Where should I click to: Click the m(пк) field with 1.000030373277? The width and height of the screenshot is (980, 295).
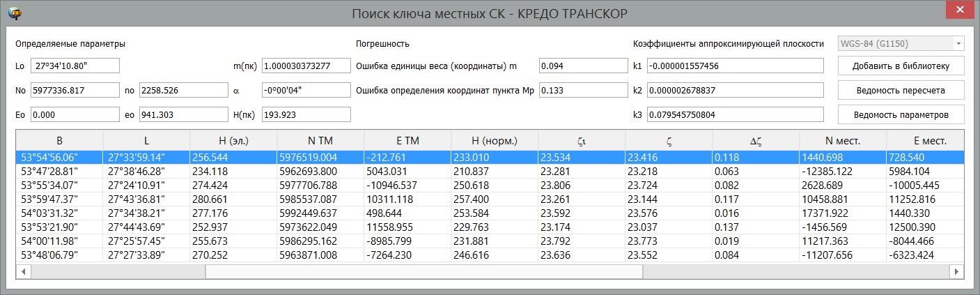(306, 66)
